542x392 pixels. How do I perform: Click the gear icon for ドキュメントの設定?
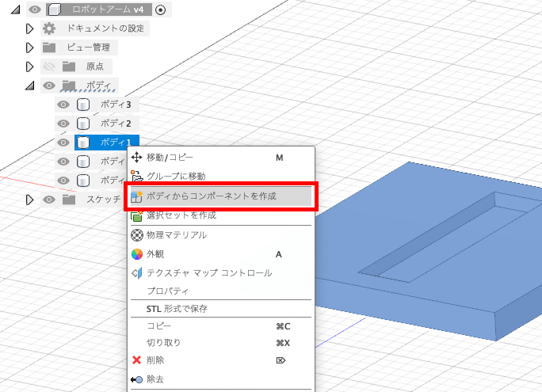tap(49, 29)
